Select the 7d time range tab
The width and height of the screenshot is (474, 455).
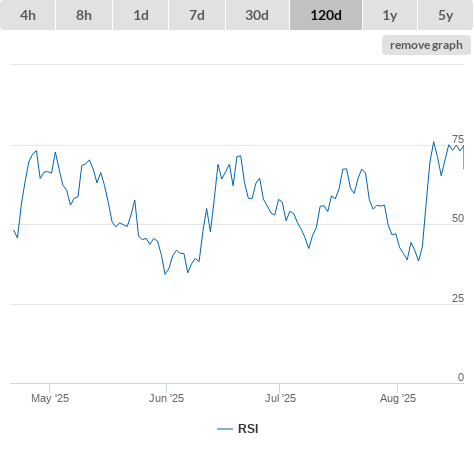click(x=197, y=15)
